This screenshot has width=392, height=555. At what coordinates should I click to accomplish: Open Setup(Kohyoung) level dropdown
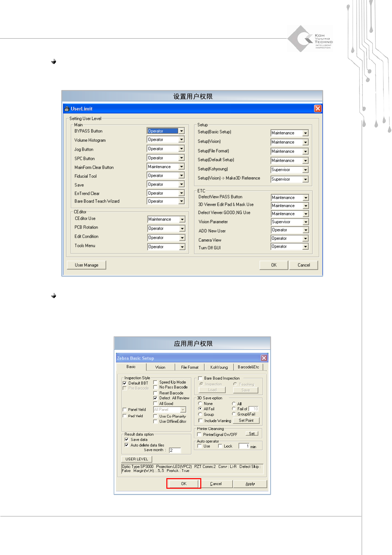click(x=305, y=170)
